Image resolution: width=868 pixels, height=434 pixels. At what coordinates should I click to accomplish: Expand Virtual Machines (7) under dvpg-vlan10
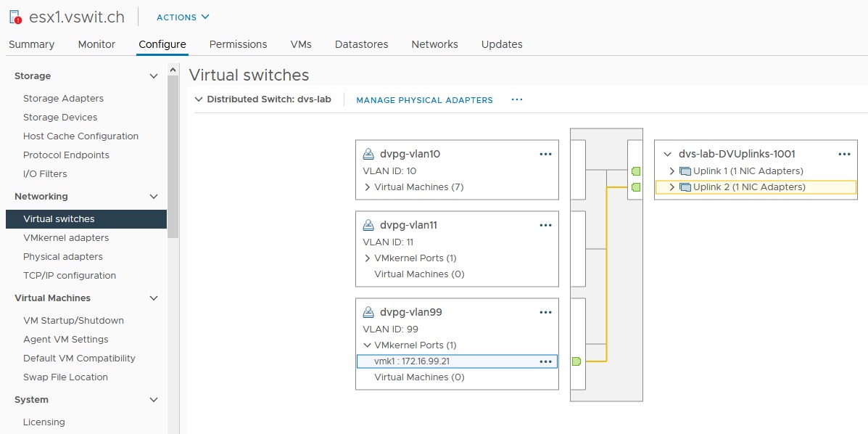point(368,187)
